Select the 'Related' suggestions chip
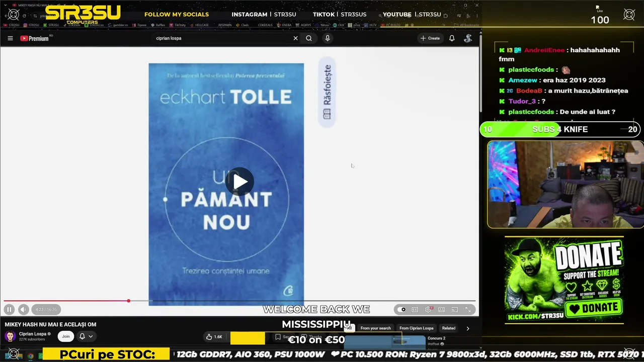This screenshot has height=362, width=644. (x=449, y=328)
